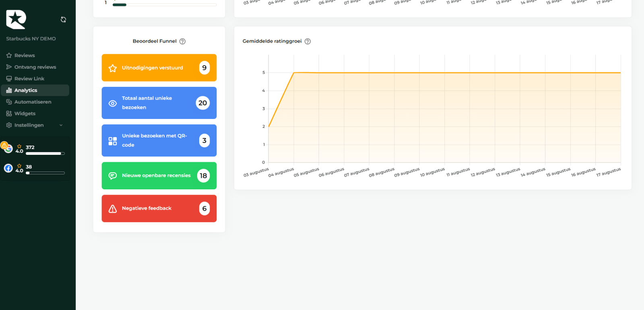Click the count badge 20
The width and height of the screenshot is (644, 310).
tap(203, 103)
